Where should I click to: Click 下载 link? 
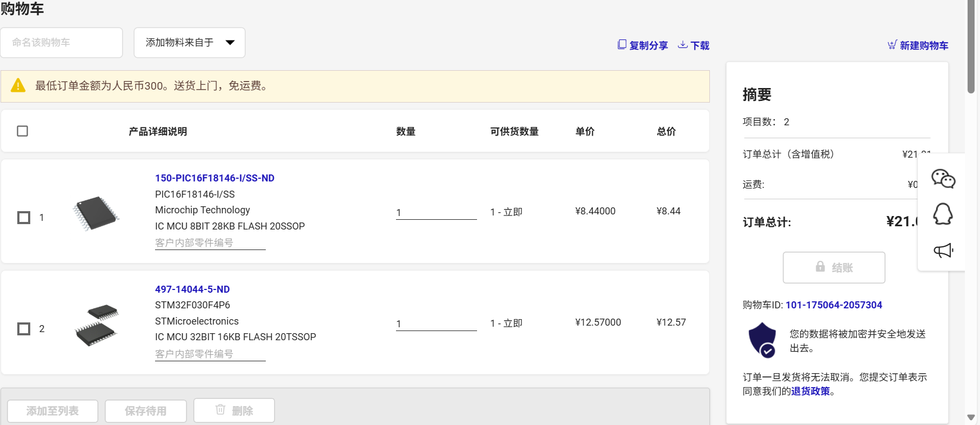(700, 45)
